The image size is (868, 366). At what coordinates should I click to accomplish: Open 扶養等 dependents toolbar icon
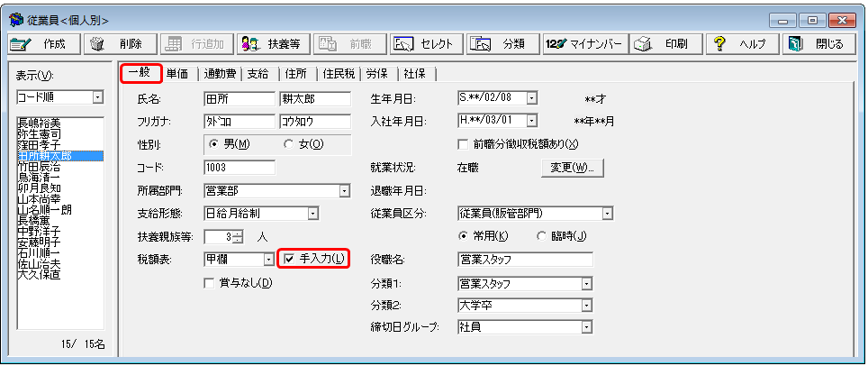click(252, 43)
